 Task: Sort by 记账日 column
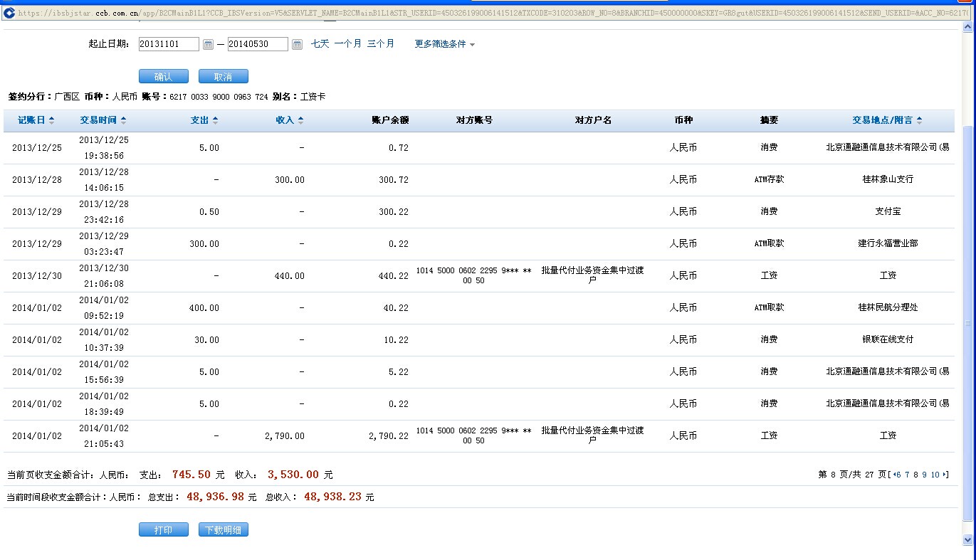tap(36, 120)
